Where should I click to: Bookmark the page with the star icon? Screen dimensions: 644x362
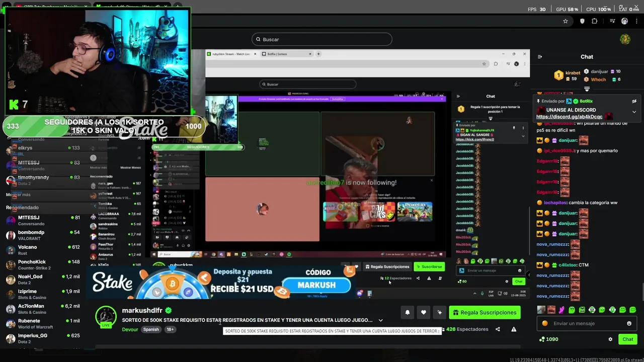[566, 21]
